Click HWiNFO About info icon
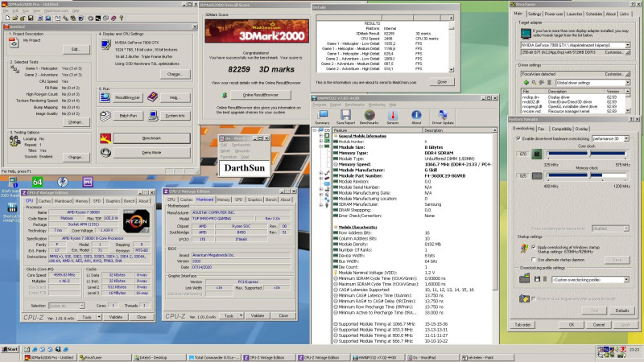The width and height of the screenshot is (644, 362). (416, 117)
